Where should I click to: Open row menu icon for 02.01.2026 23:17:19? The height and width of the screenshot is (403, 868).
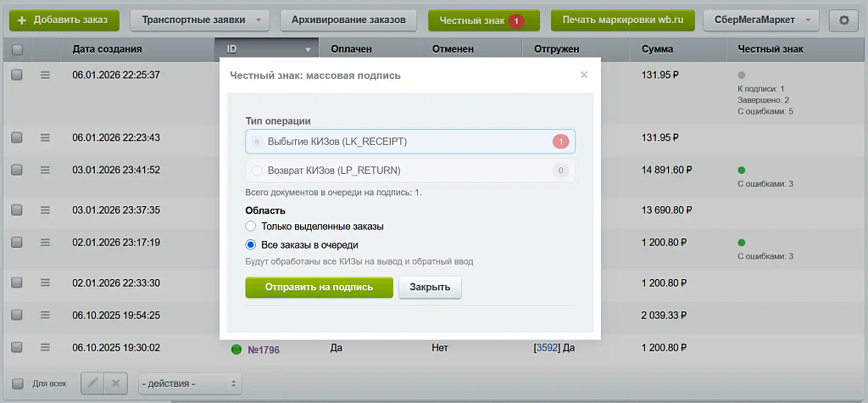pyautogui.click(x=46, y=243)
